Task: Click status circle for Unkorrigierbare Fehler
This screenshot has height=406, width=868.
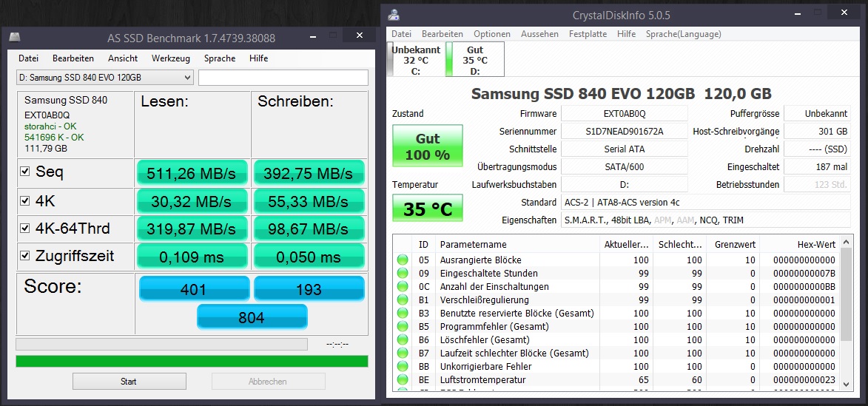Action: [403, 366]
